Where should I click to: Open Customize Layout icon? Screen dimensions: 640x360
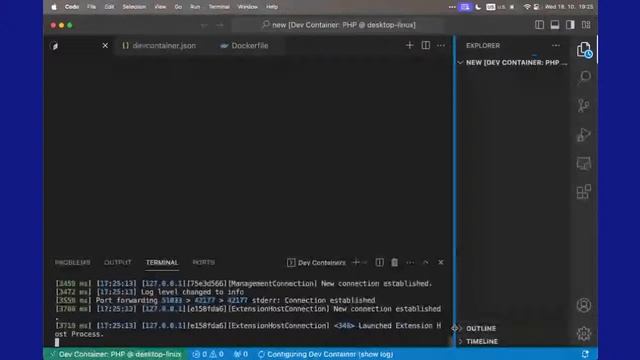coord(586,25)
